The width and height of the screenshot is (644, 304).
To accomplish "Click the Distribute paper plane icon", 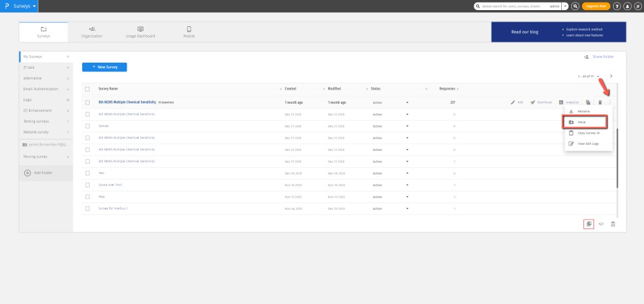I will point(532,102).
